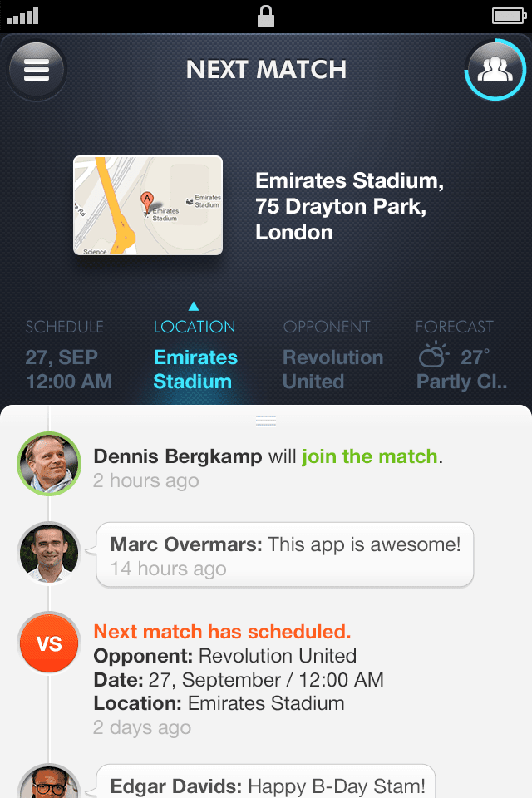The height and width of the screenshot is (798, 532).
Task: Open the Emirates Stadium map thumbnail
Action: pyautogui.click(x=148, y=204)
